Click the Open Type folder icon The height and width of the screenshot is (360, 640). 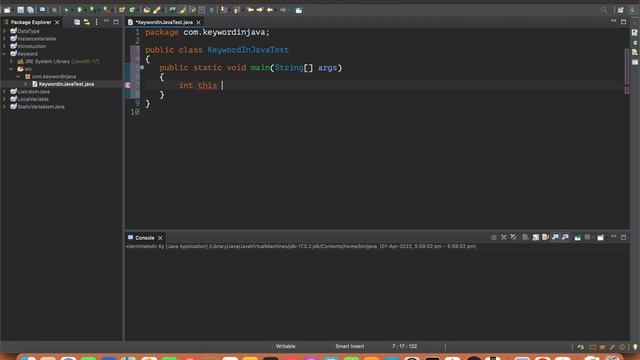(x=147, y=10)
